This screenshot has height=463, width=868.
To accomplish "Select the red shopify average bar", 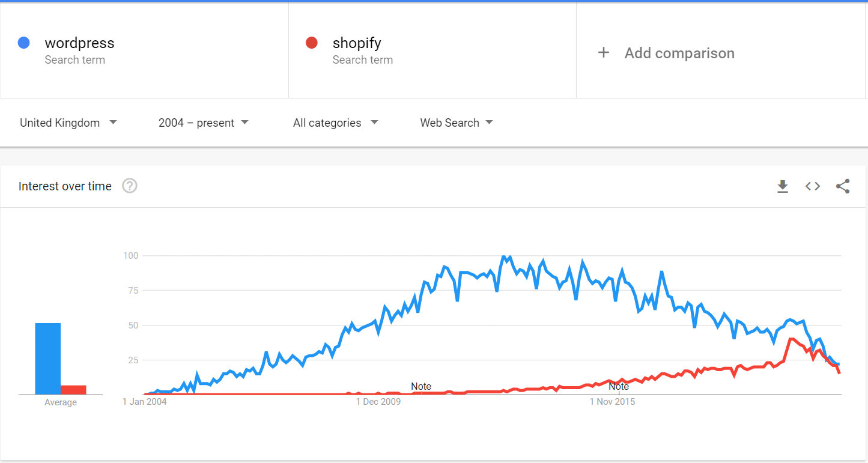I will (73, 390).
